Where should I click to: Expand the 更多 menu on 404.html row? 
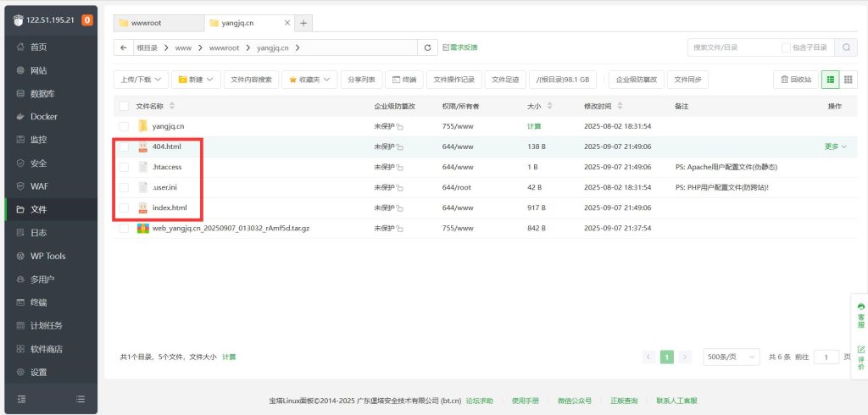(x=835, y=147)
